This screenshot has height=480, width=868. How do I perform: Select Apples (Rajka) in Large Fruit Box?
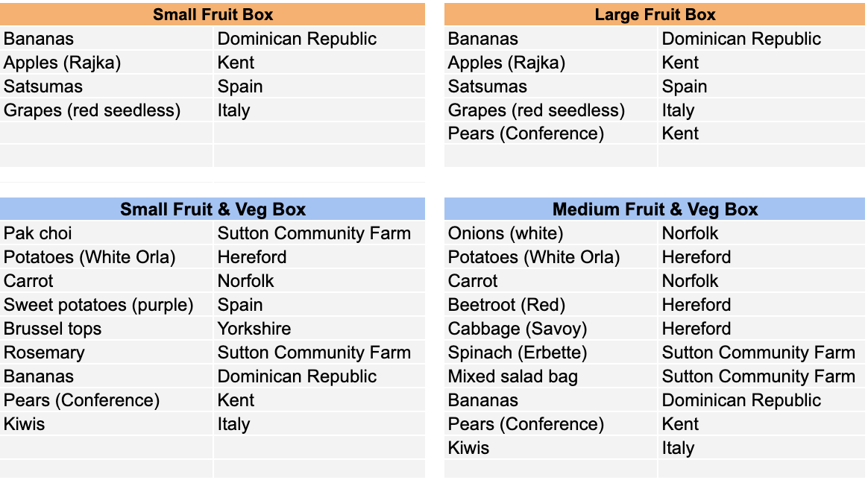point(551,63)
